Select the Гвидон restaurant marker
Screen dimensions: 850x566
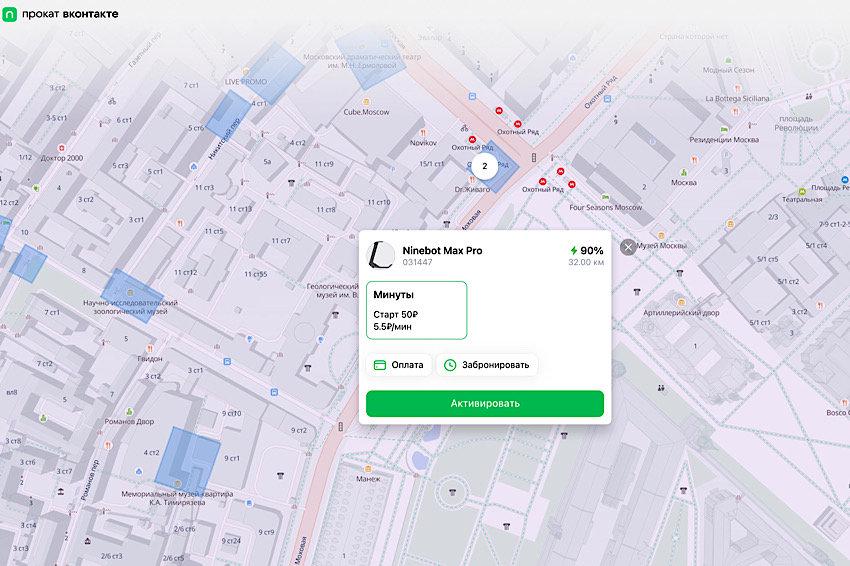point(150,347)
